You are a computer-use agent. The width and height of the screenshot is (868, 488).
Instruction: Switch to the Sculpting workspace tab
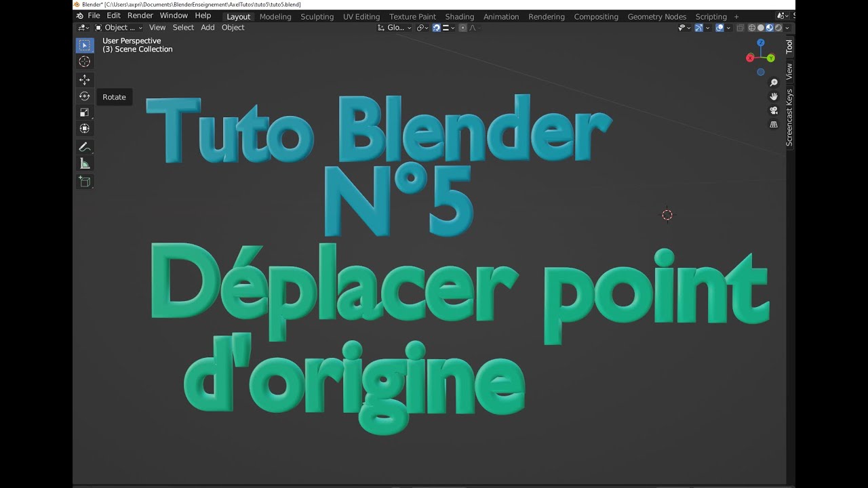(317, 16)
